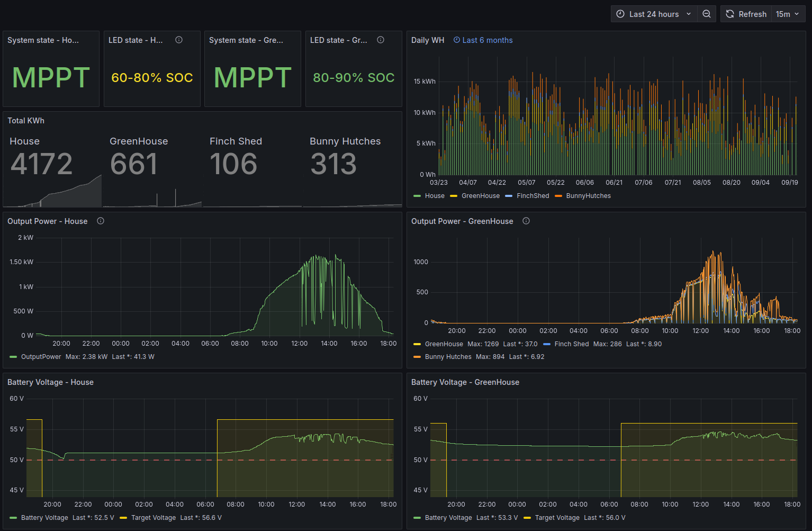The height and width of the screenshot is (531, 812).
Task: Open Battery Voltage - House panel title
Action: [50, 382]
